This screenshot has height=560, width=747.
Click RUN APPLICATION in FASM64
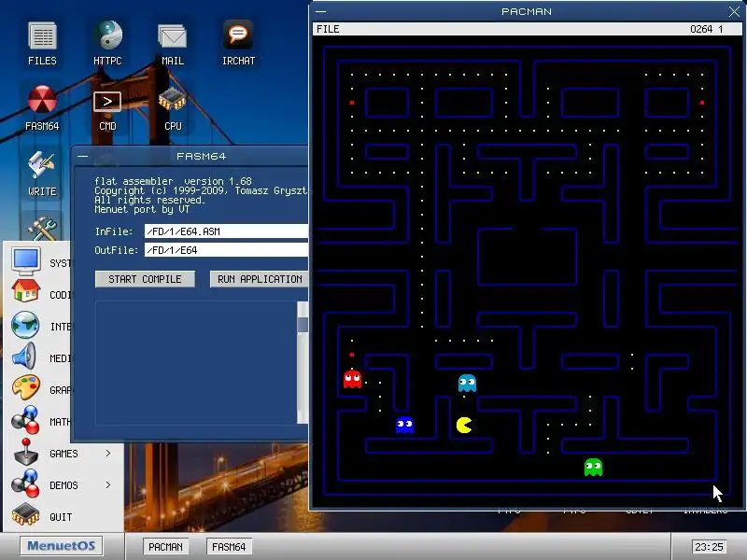[x=260, y=279]
